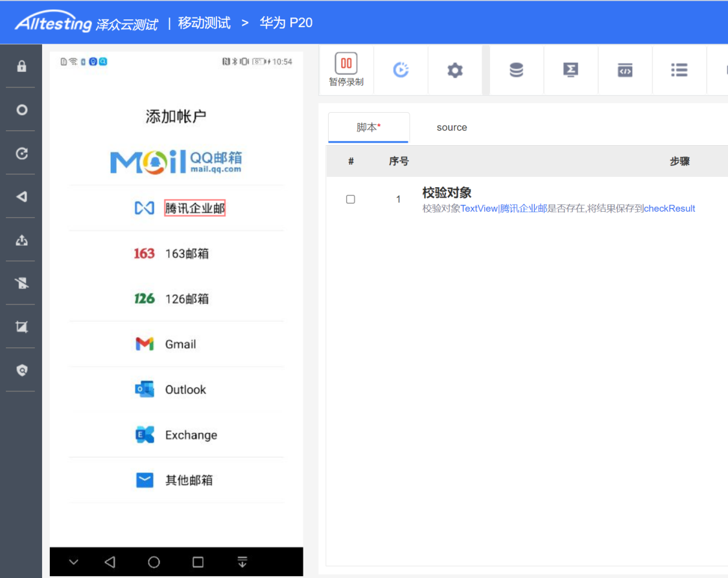The height and width of the screenshot is (578, 728).
Task: Pull down notifications with the arrow icon
Action: (242, 562)
